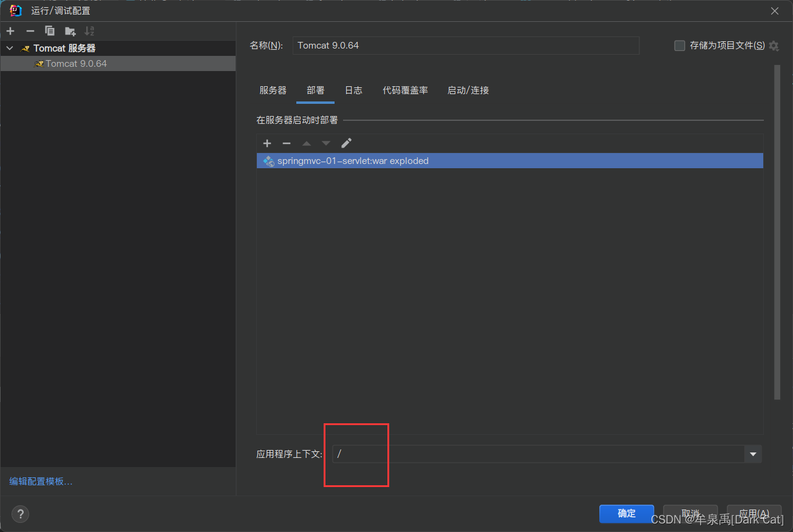Image resolution: width=793 pixels, height=532 pixels.
Task: Select springmvc-01-servlet:war exploded artifact
Action: [x=509, y=161]
